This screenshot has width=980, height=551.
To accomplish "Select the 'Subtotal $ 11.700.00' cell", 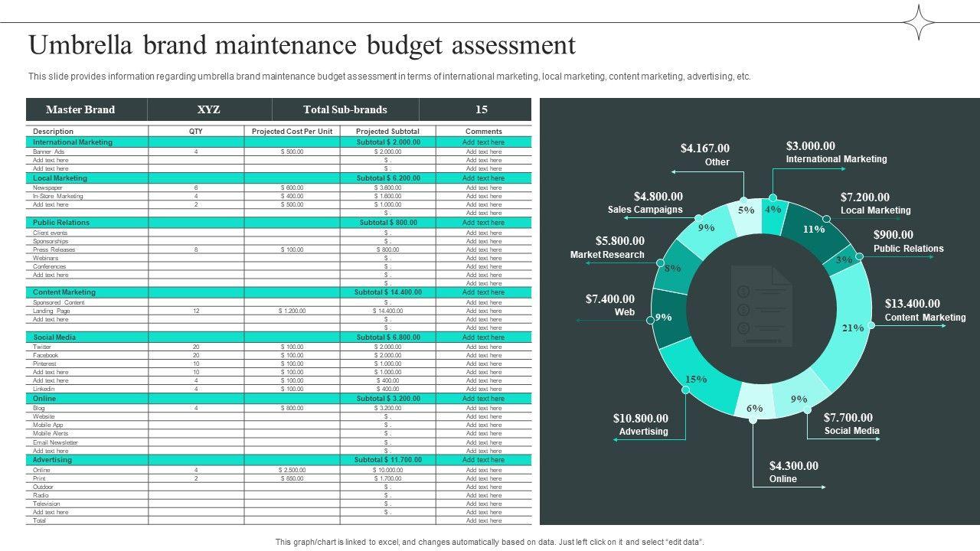I will [x=388, y=460].
